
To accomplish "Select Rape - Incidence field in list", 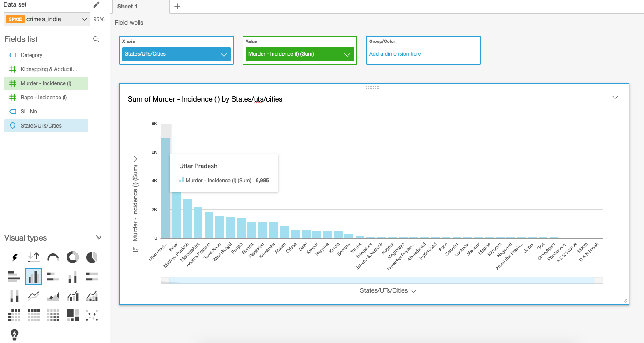I will (x=44, y=98).
